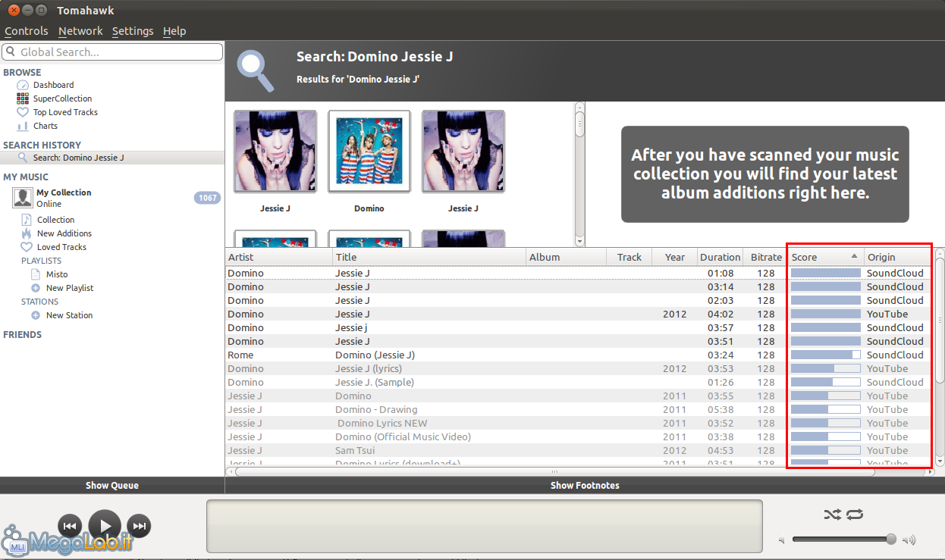Sort results by the Origin column

pyautogui.click(x=899, y=257)
